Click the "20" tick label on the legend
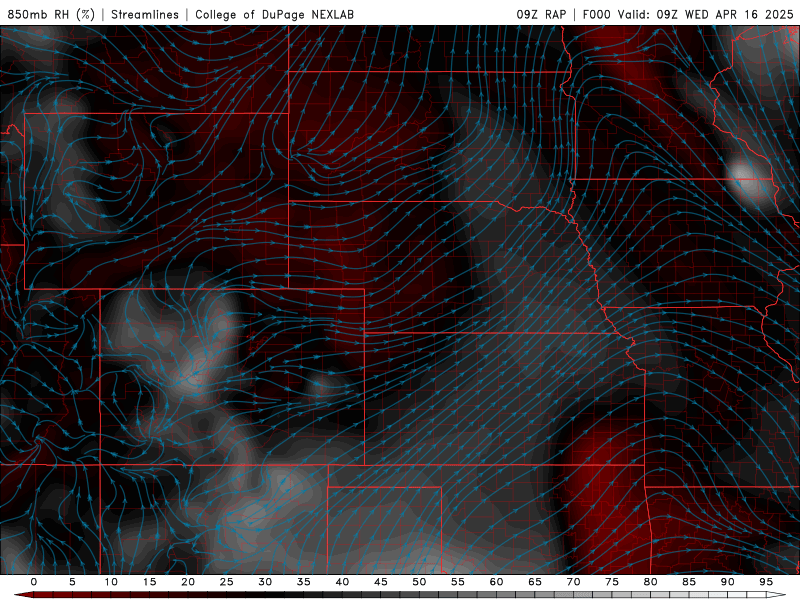Image resolution: width=800 pixels, height=600 pixels. coord(188,582)
